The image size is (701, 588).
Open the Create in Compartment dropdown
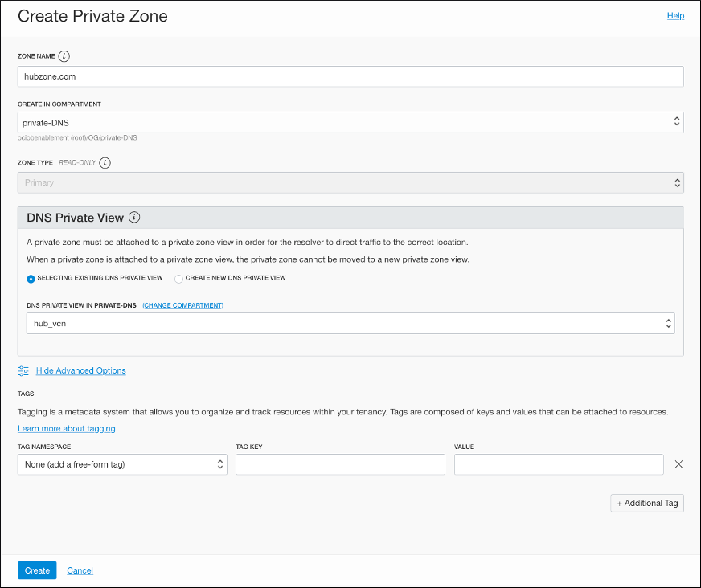(x=350, y=122)
